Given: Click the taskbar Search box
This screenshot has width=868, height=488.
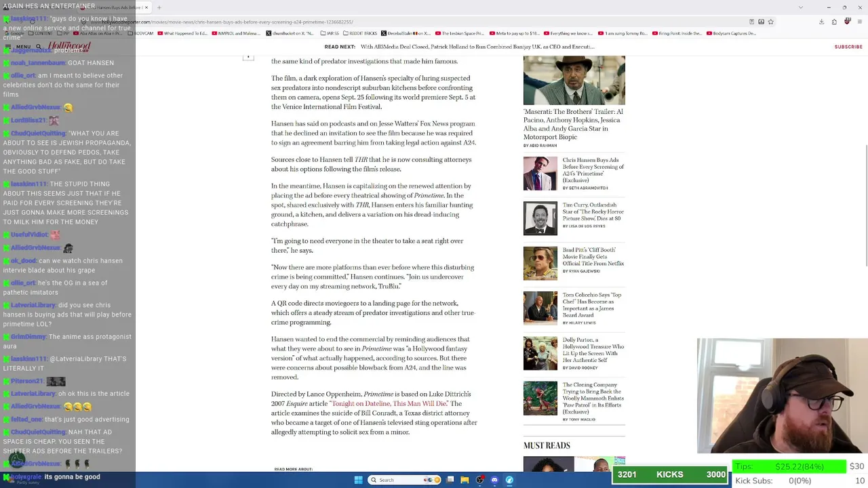Looking at the screenshot, I should (x=405, y=480).
